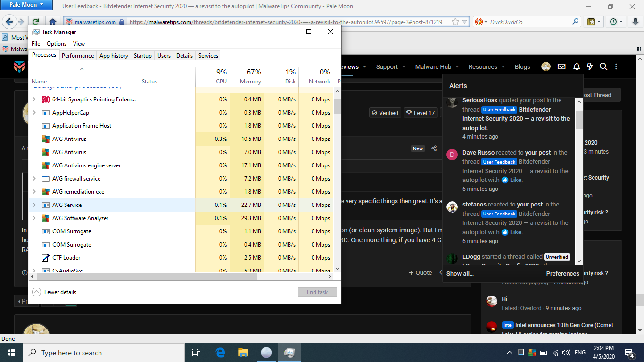
Task: Switch to Pale Moon taskbar icon
Action: pos(266,353)
